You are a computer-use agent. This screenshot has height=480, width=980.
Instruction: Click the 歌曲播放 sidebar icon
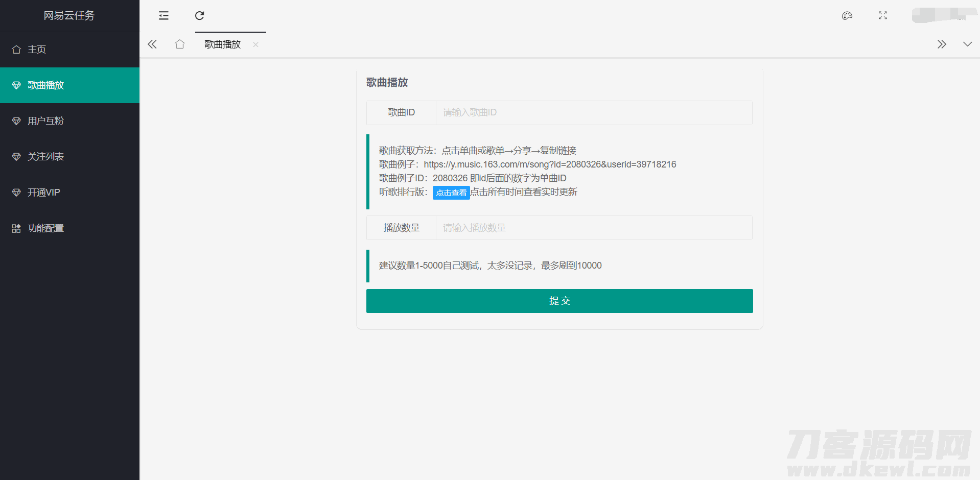coord(16,85)
